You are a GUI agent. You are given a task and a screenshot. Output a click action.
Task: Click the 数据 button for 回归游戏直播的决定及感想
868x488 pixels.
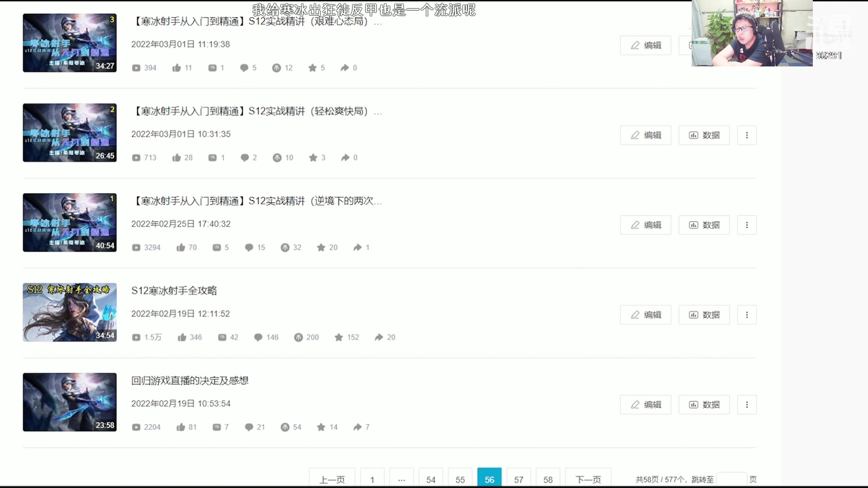[704, 404]
